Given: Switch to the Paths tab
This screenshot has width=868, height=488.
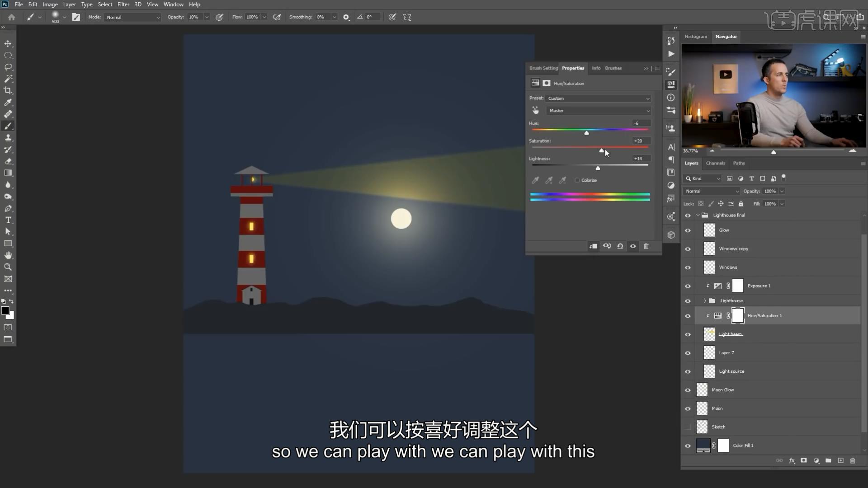Looking at the screenshot, I should (739, 163).
